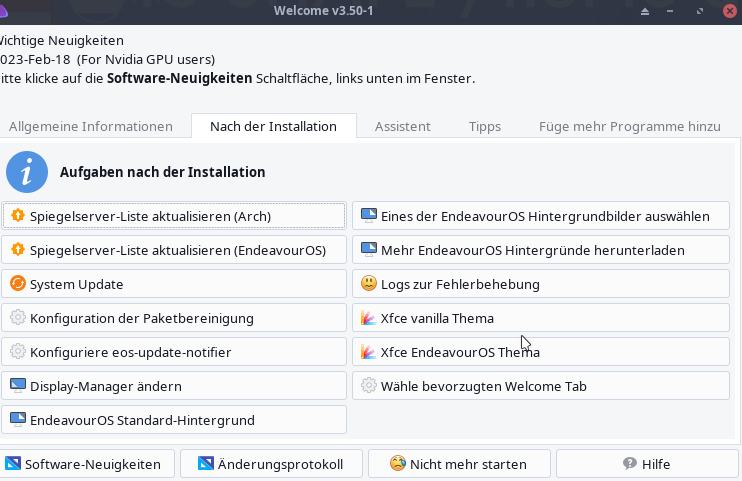Click Nicht mehr starten label
The image size is (742, 481).
point(468,464)
